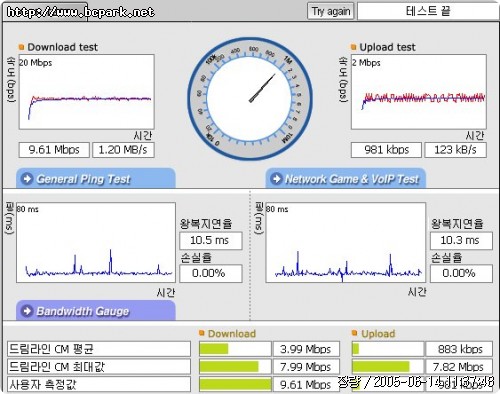Viewport: 500px width, 394px height.
Task: Select the 883 kbps value
Action: tap(459, 349)
